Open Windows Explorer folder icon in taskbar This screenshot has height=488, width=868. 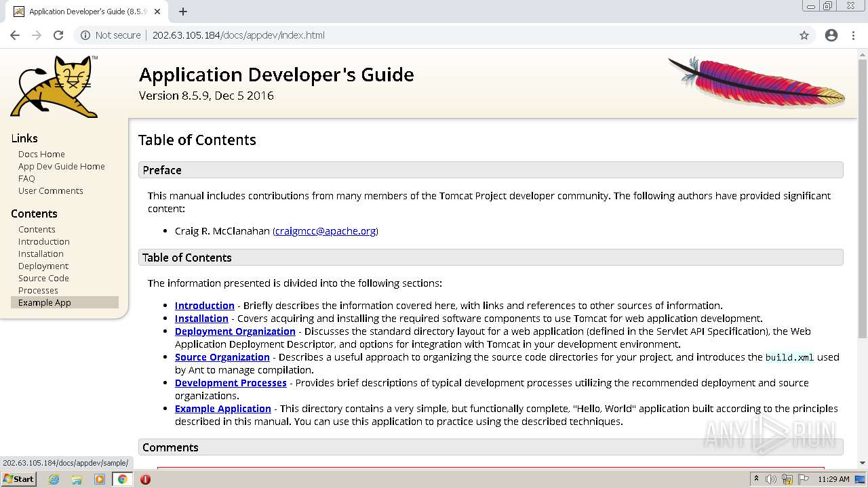coord(77,479)
